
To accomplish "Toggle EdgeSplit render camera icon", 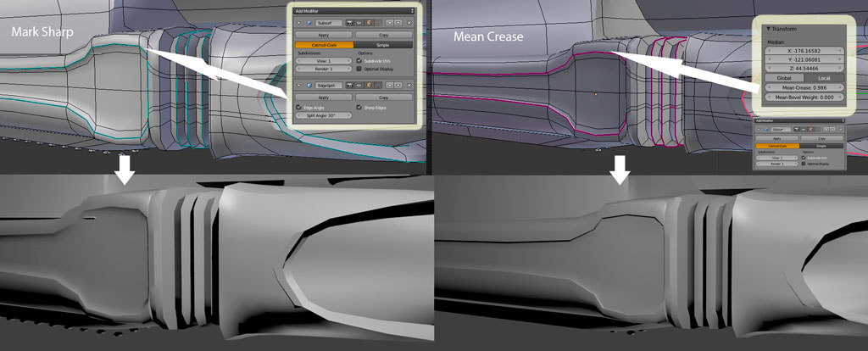I will (350, 86).
